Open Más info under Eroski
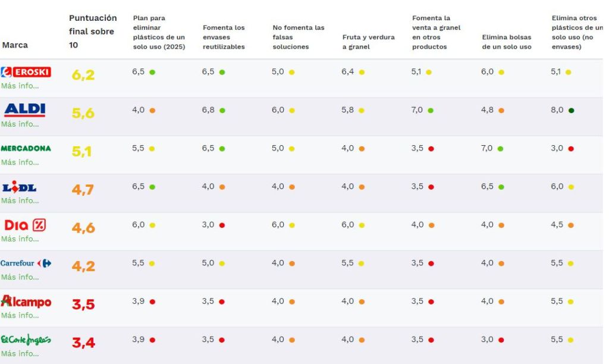Viewport: 609px width, 364px height. (20, 86)
